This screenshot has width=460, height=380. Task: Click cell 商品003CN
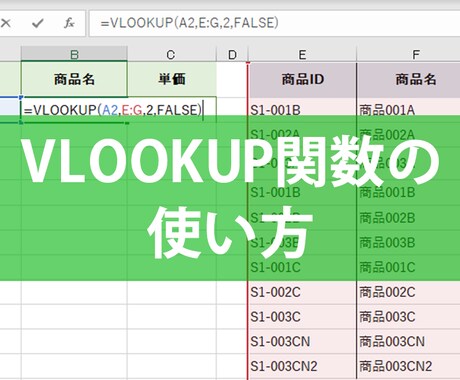pyautogui.click(x=409, y=341)
